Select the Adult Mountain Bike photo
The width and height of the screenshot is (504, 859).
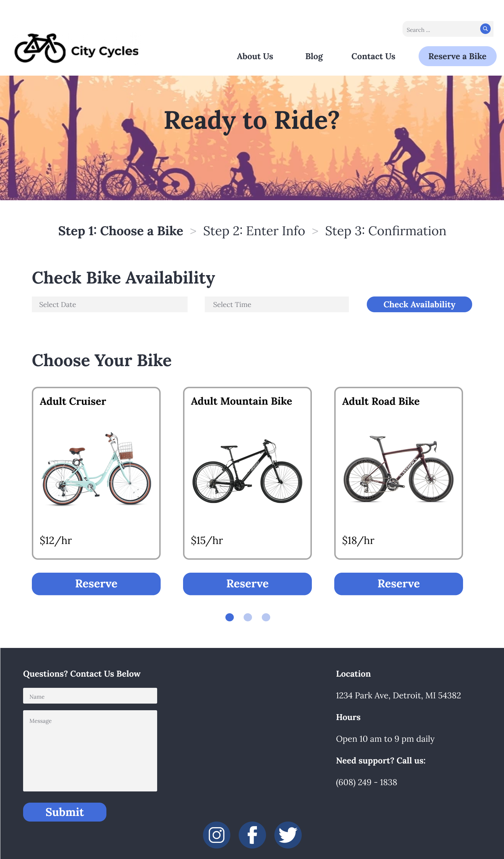[x=247, y=471]
